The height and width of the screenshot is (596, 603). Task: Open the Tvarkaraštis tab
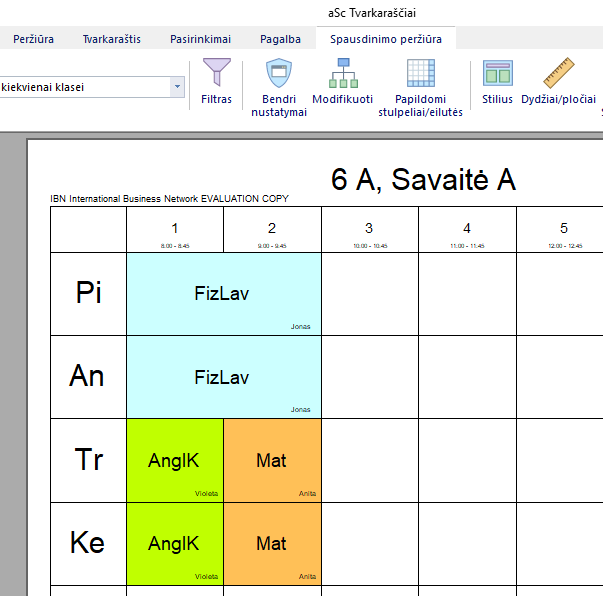112,39
